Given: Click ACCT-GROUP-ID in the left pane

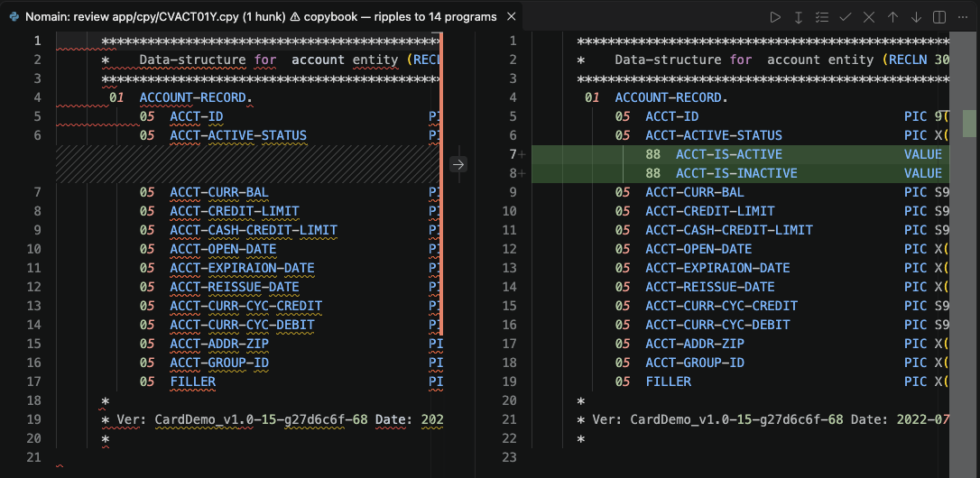Looking at the screenshot, I should 219,363.
